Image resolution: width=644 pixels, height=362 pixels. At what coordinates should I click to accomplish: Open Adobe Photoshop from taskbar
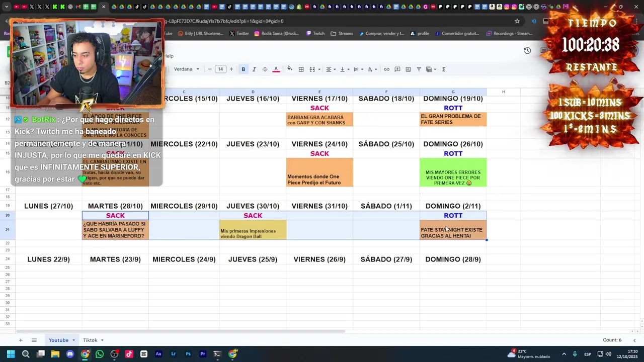point(188,354)
